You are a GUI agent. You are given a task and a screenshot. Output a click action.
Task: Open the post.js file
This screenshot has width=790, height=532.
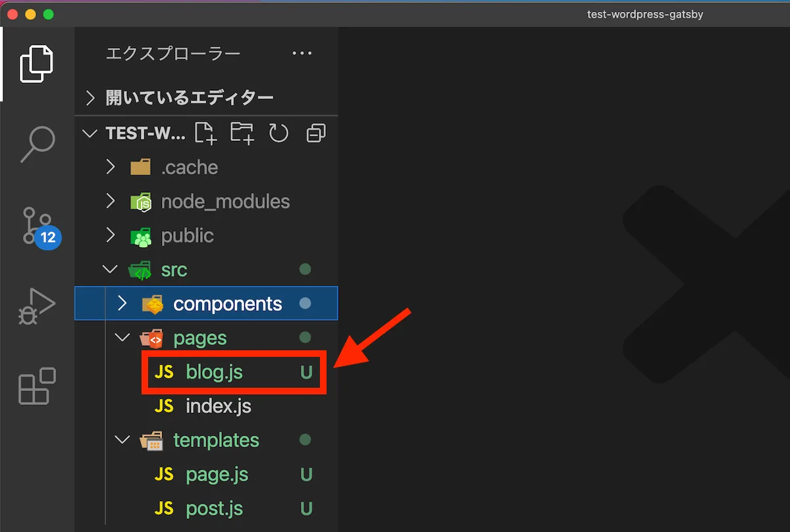click(215, 509)
